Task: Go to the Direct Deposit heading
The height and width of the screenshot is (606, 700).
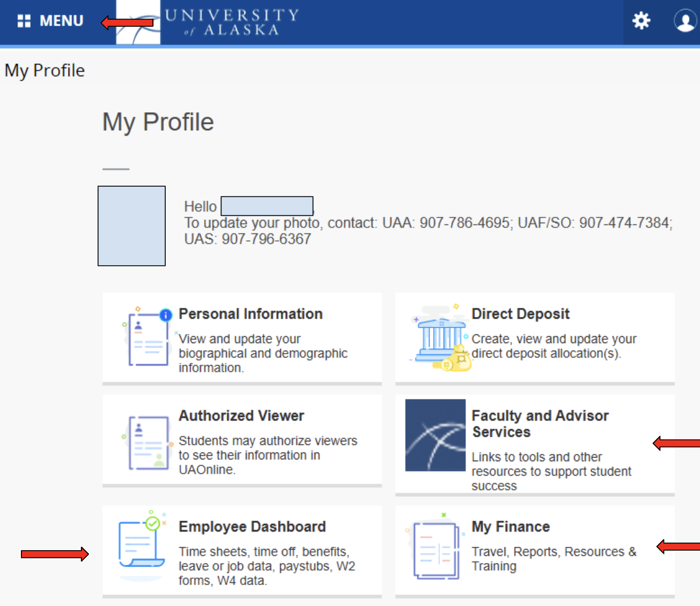Action: 520,314
